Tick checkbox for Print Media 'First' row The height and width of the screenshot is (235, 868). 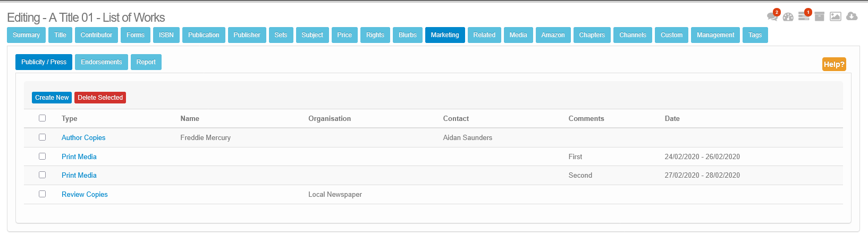coord(43,156)
